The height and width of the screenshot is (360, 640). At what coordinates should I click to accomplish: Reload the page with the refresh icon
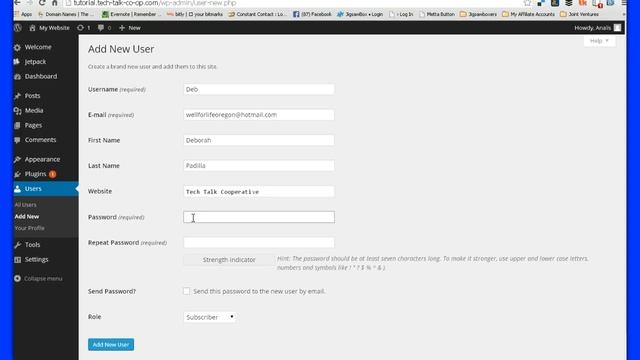click(42, 3)
